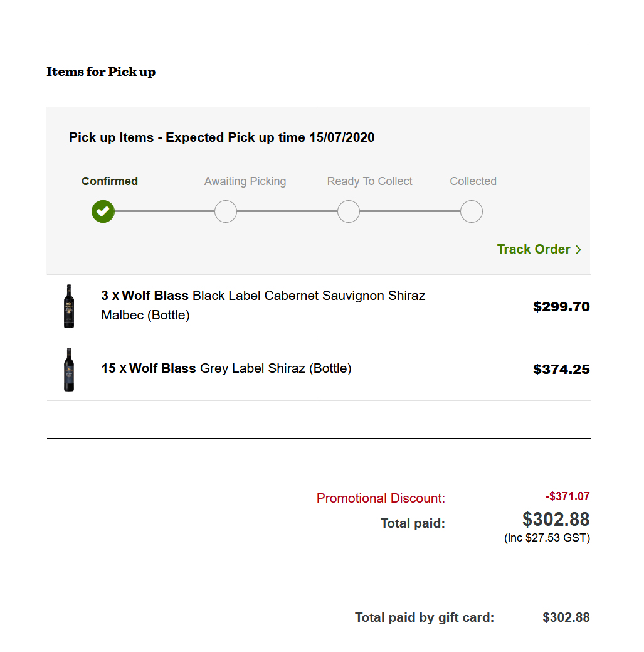Select the Wolf Blass Black Label product name
This screenshot has height=652, width=644.
pyautogui.click(x=263, y=305)
